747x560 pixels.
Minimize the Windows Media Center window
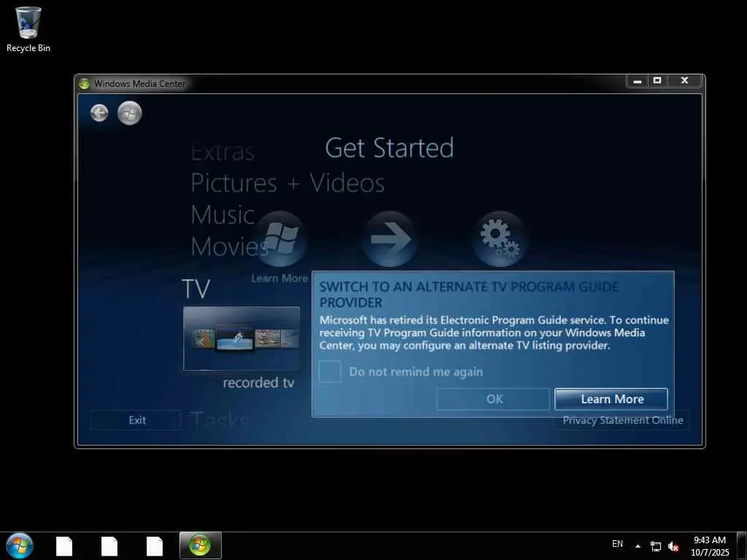coord(638,81)
